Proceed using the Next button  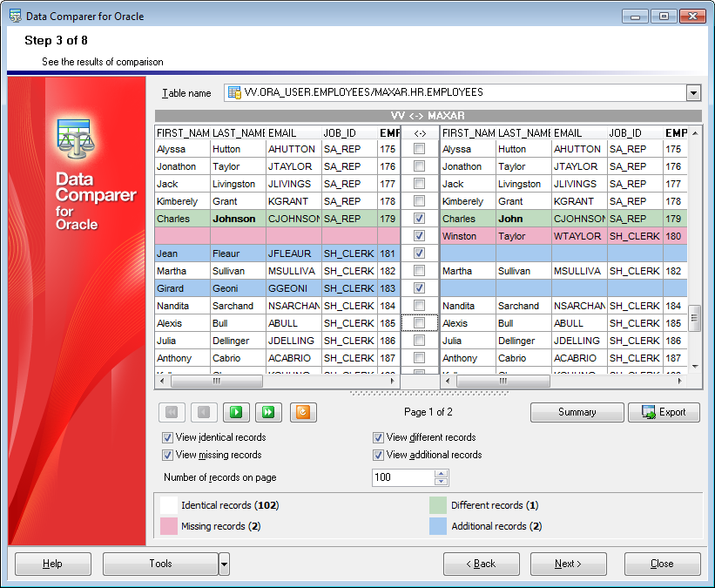(x=568, y=564)
